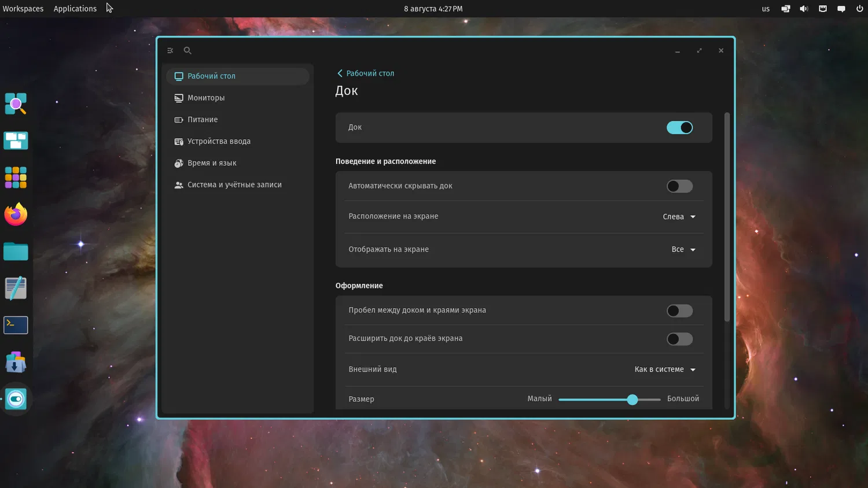Toggle the sidebar navigation icon
Image resolution: width=868 pixels, height=488 pixels.
click(x=170, y=51)
